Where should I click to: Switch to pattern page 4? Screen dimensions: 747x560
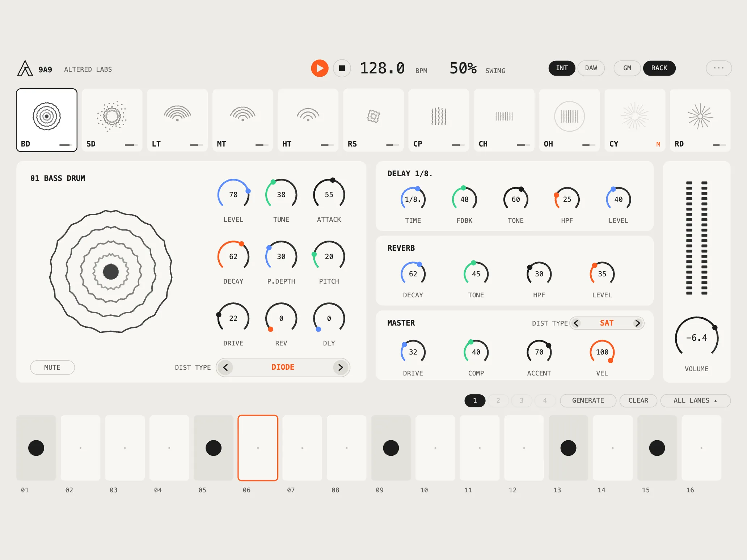click(x=545, y=400)
